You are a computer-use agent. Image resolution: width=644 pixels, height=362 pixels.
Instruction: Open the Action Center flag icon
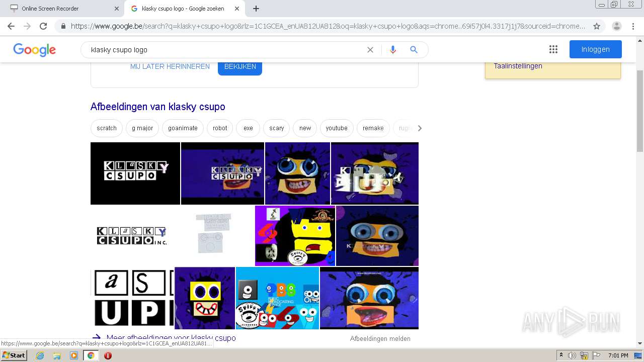pos(595,355)
